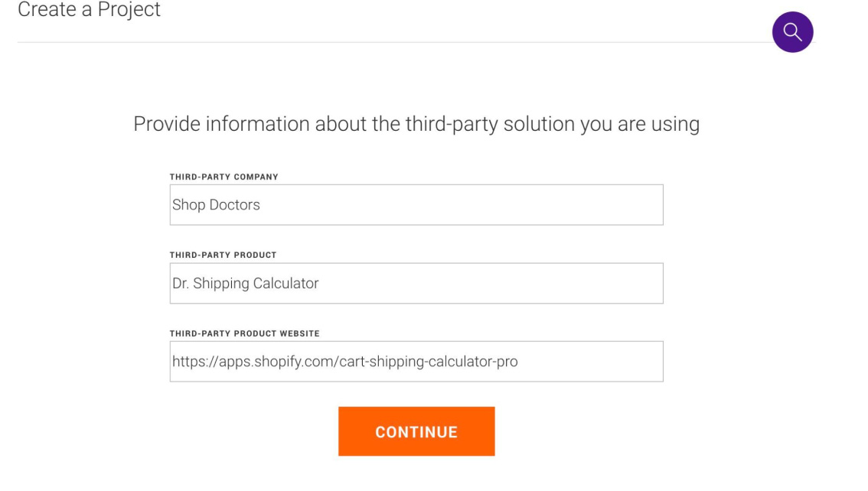Viewport: 868px width, 491px height.
Task: Focus the Third-Party Company input field
Action: (x=416, y=205)
